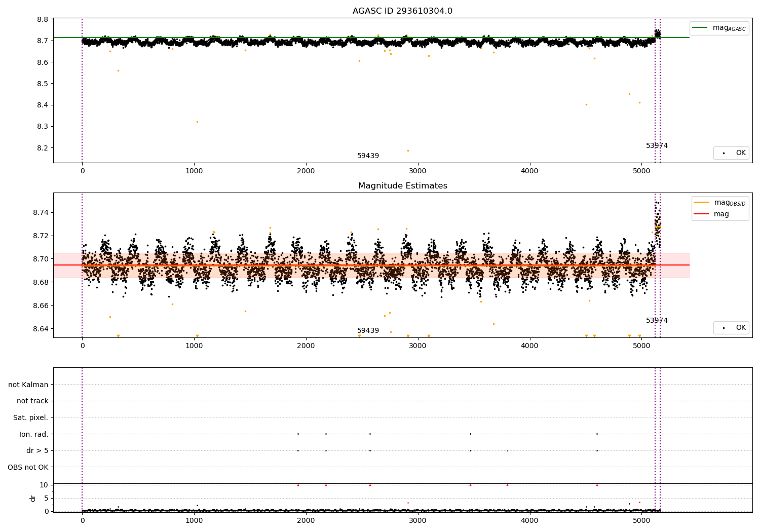This screenshot has height=532, width=760.
Task: Click the "53974" annotation in the top plot
Action: [x=657, y=146]
